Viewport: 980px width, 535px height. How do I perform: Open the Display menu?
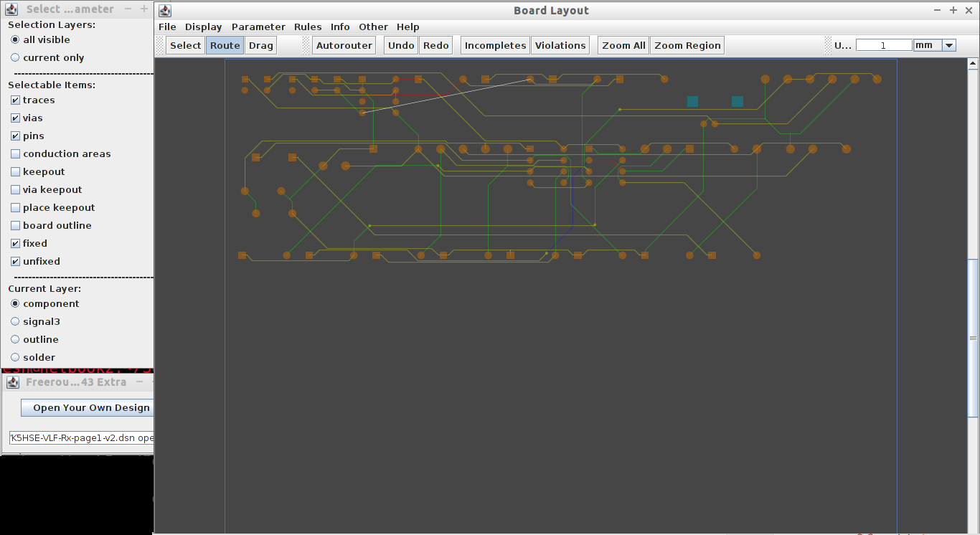(203, 27)
